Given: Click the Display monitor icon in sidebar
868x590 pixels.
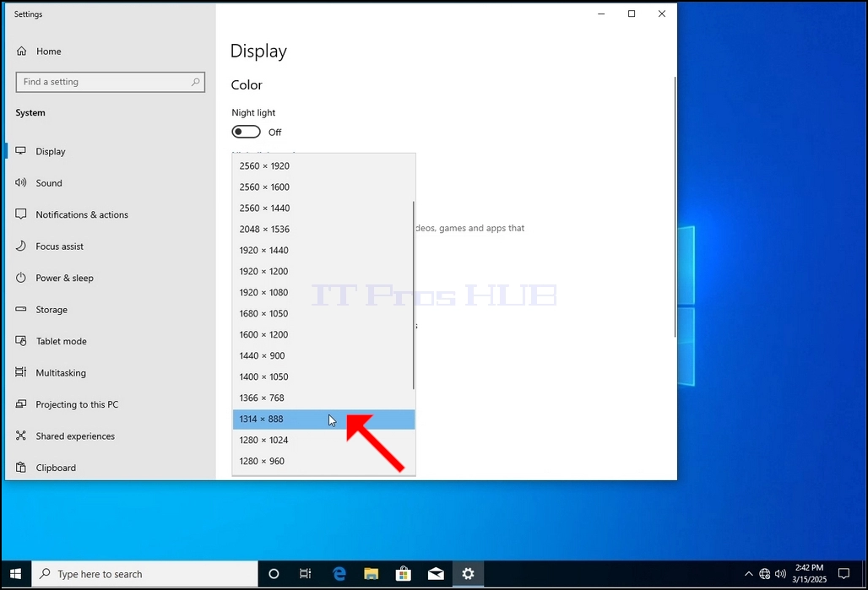Looking at the screenshot, I should 21,151.
